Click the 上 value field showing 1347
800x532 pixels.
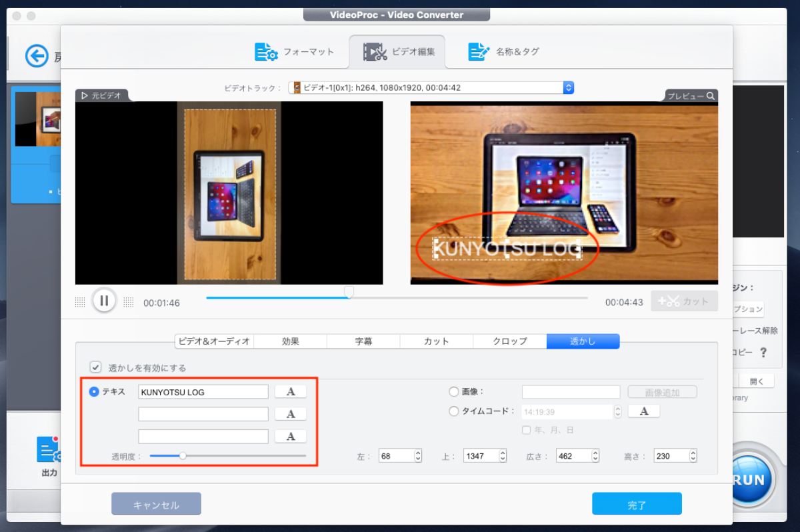(x=479, y=456)
